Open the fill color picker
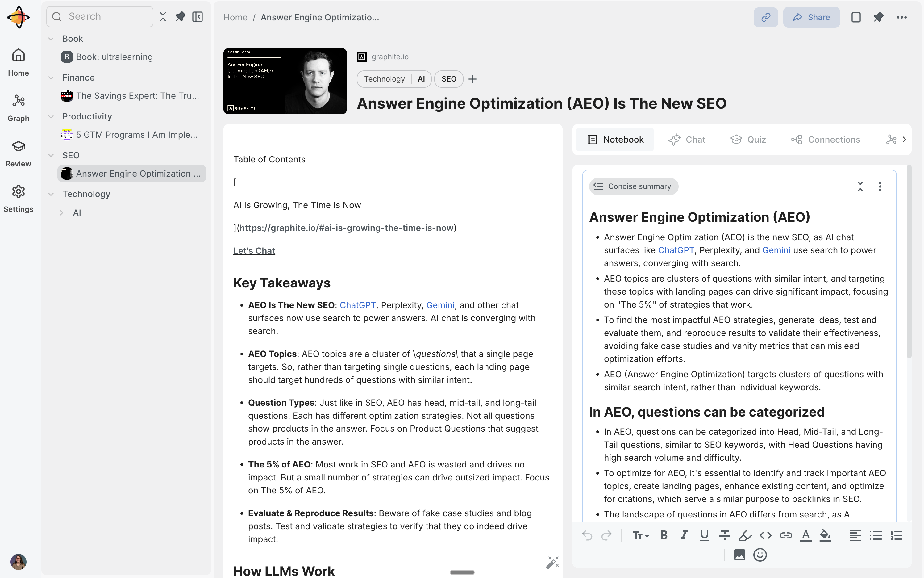This screenshot has height=578, width=924. click(826, 536)
